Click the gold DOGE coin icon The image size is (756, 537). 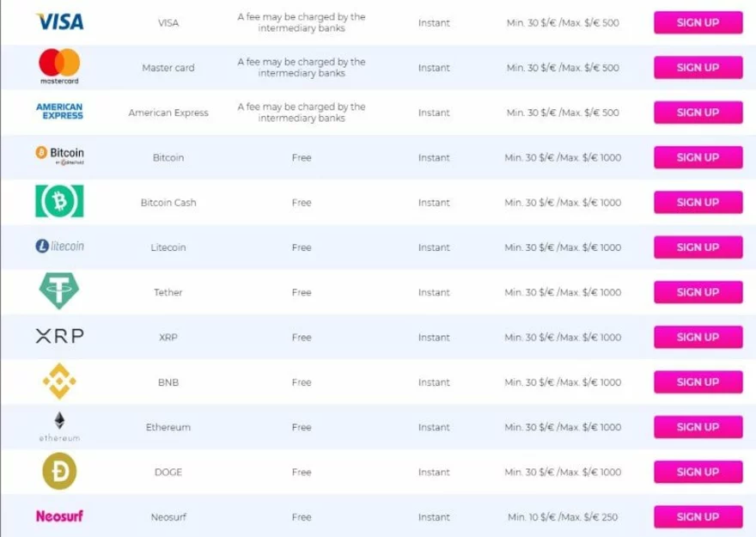point(59,471)
